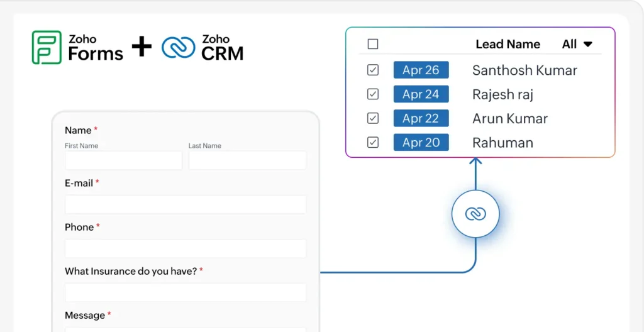Select the Apr 24 date badge
This screenshot has height=332, width=644.
coord(421,94)
